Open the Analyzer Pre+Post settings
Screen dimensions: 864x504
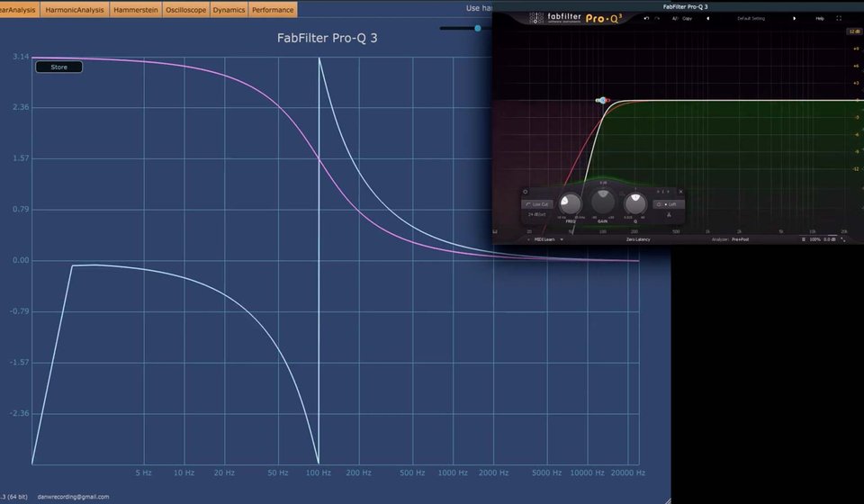point(730,239)
